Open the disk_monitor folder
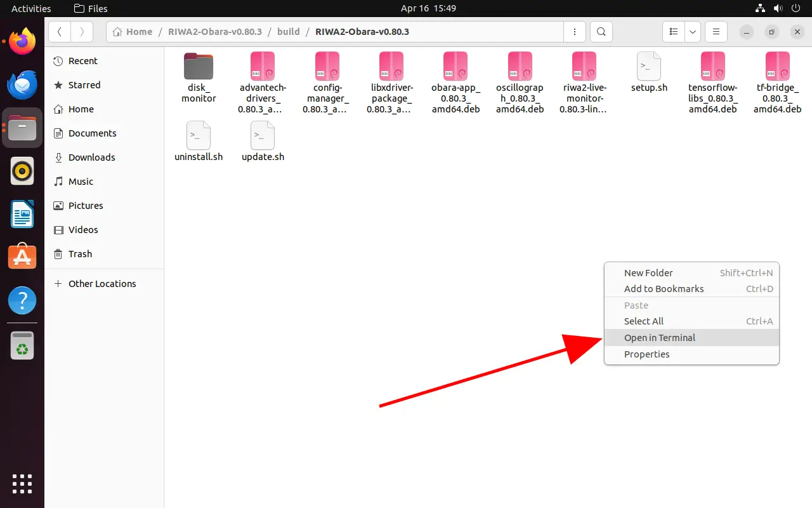The image size is (812, 508). (199, 67)
